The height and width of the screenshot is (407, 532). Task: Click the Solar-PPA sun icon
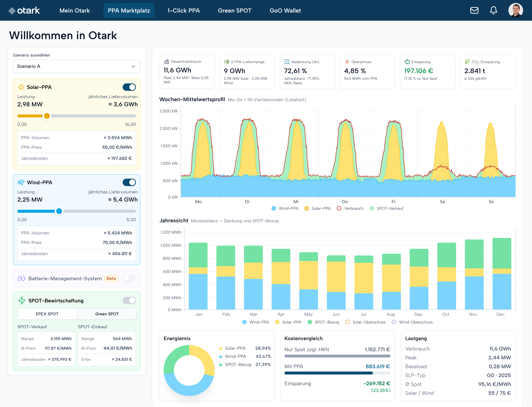(x=21, y=87)
